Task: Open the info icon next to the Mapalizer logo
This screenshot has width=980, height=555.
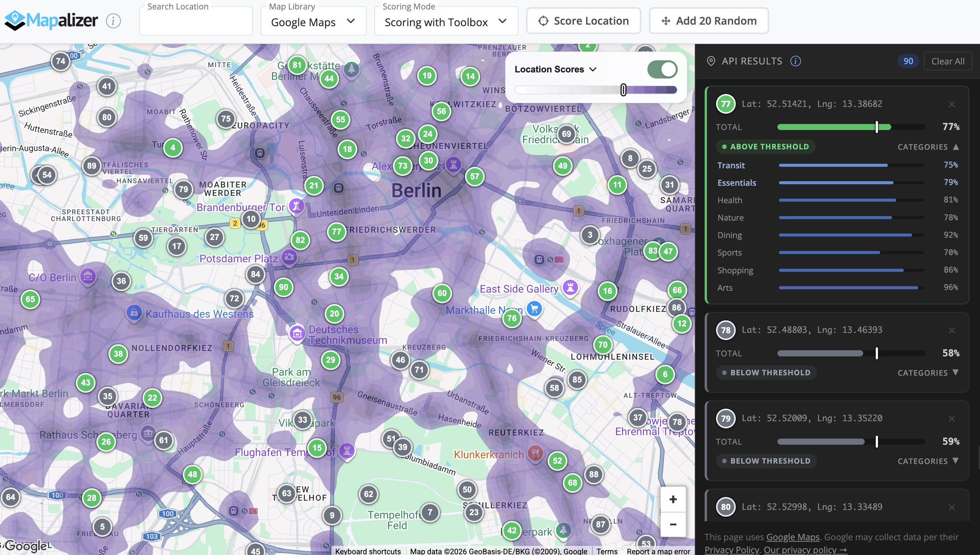Action: pos(113,20)
